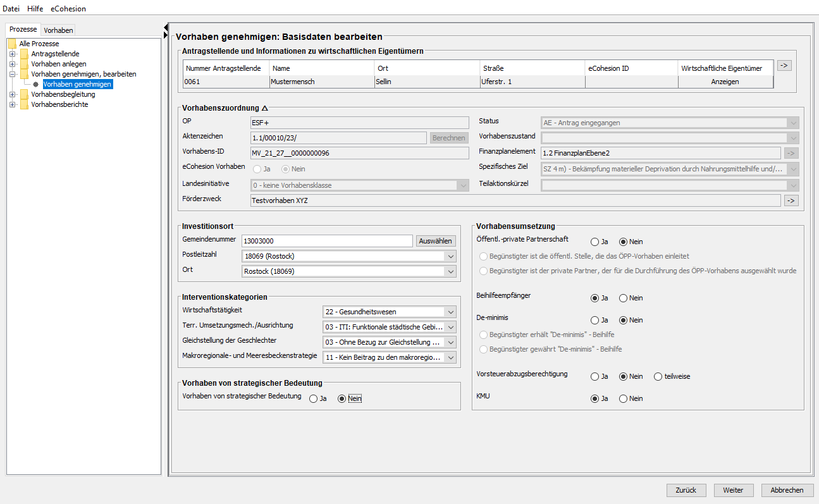This screenshot has height=504, width=819.
Task: Click the Vorhaben anlegen folder icon
Action: pos(24,64)
